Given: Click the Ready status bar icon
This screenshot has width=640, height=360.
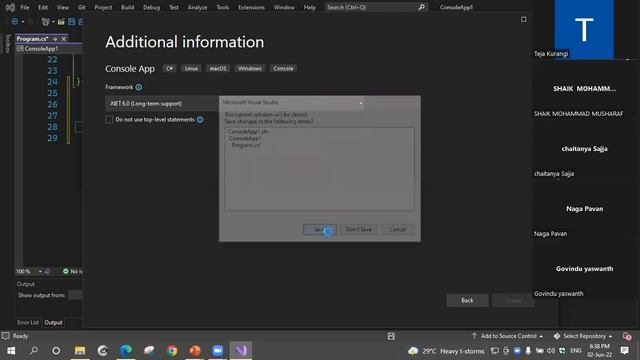Looking at the screenshot, I should point(6,336).
